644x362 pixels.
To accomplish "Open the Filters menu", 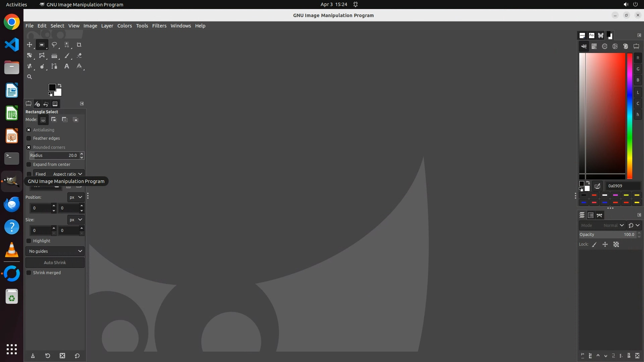I will (159, 26).
